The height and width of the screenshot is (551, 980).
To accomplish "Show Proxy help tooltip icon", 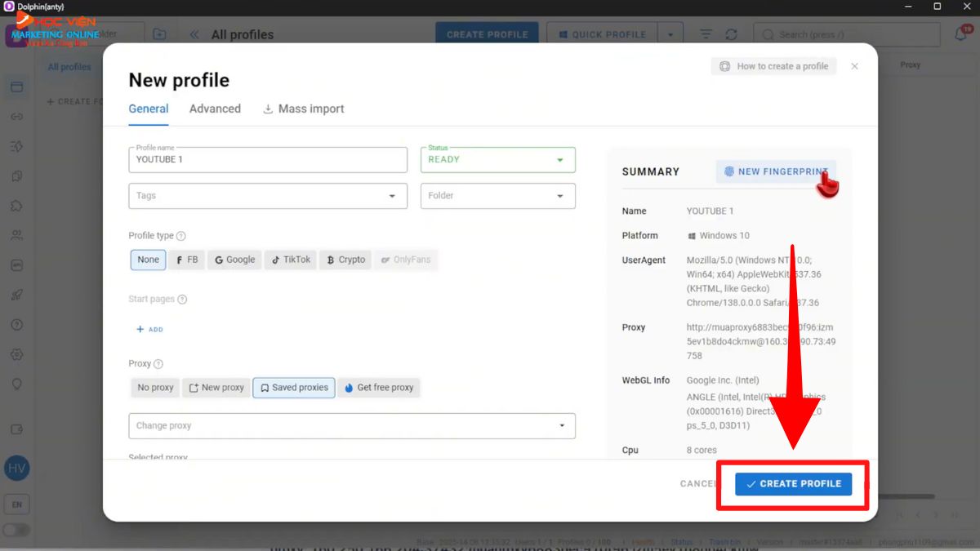I will click(158, 364).
